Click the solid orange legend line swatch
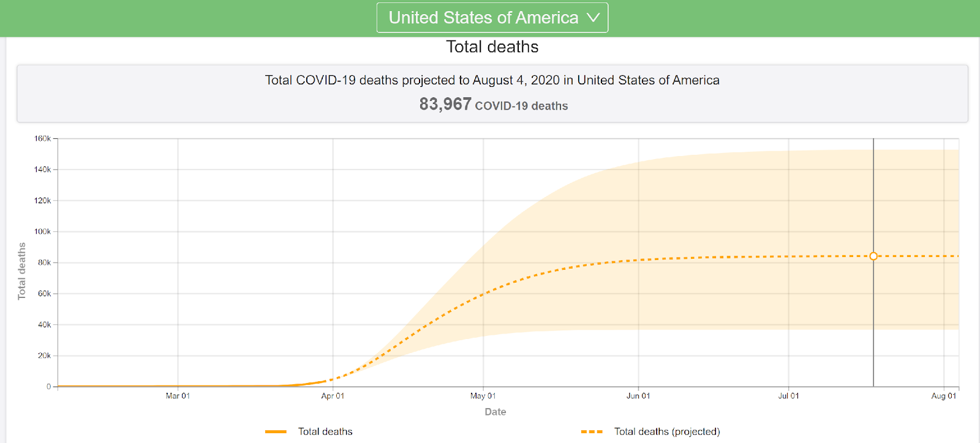This screenshot has width=980, height=443. [x=276, y=431]
